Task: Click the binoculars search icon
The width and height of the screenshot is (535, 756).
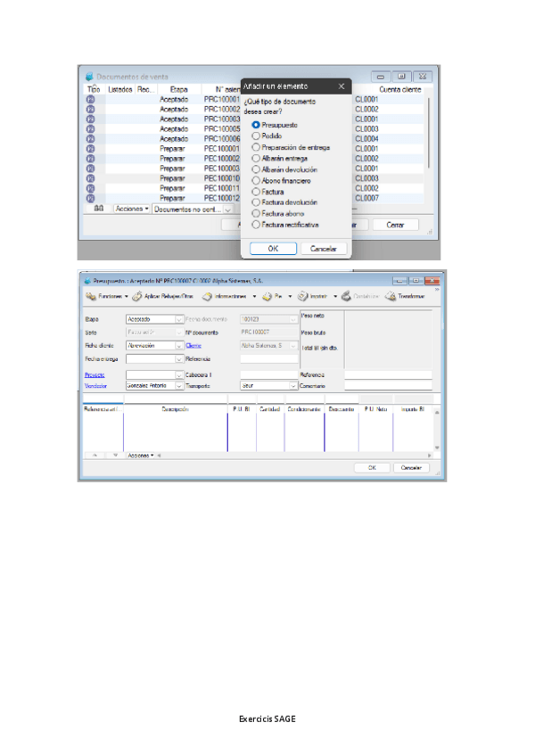Action: pos(100,209)
